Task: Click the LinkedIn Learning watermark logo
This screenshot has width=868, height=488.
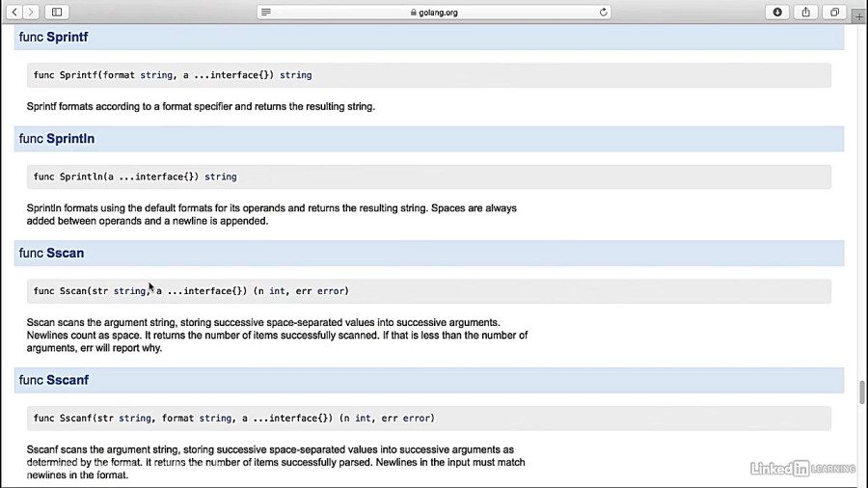Action: 802,469
